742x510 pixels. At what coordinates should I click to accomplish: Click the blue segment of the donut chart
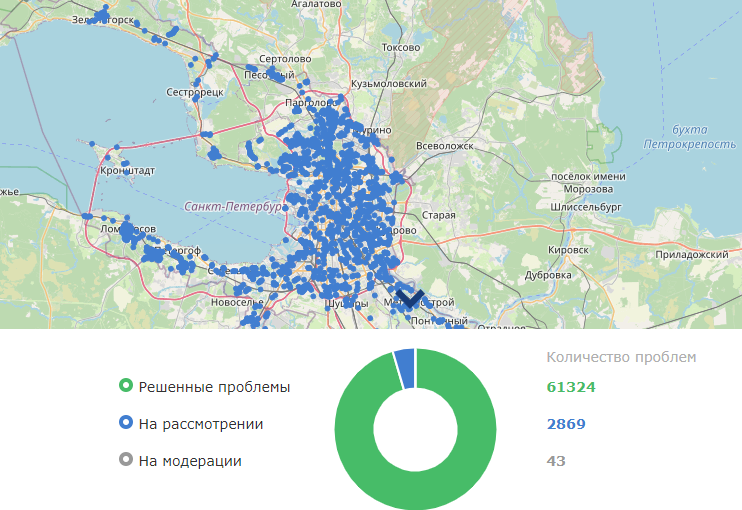(404, 367)
